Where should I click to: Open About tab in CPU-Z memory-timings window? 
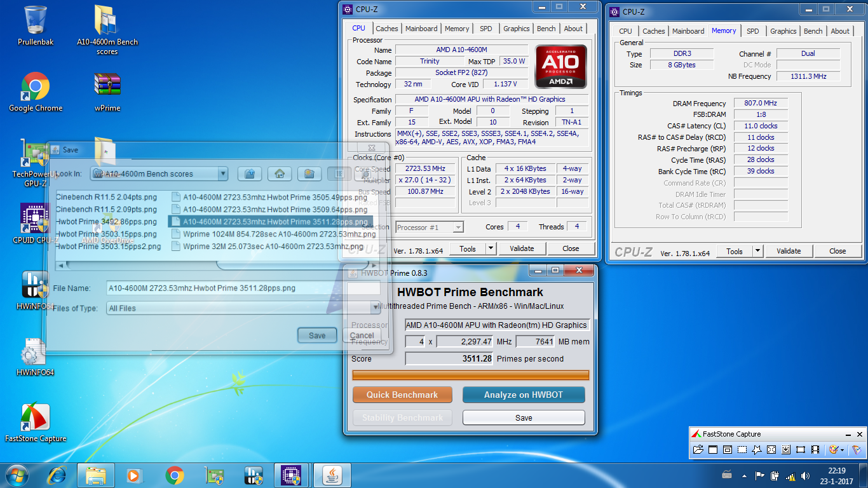(840, 31)
